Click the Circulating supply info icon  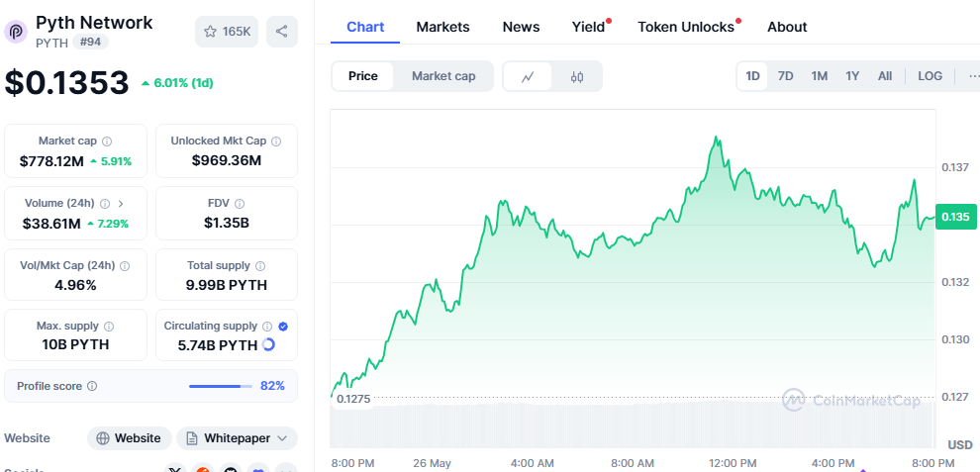(x=267, y=326)
